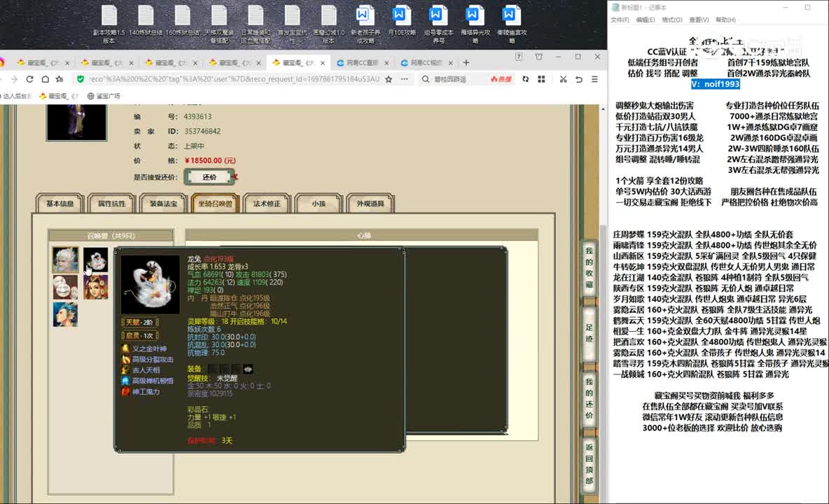
Task: Open desktop file 副本攻略1.5版本
Action: click(109, 24)
